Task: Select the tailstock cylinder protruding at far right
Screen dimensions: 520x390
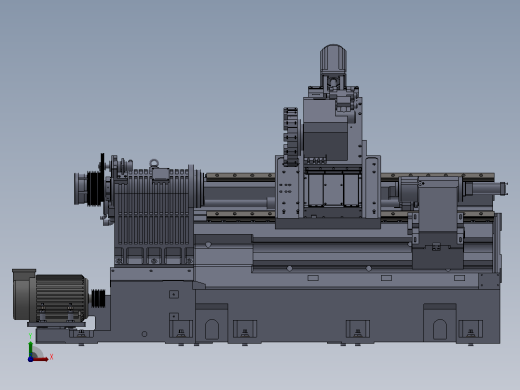Action: pos(487,189)
